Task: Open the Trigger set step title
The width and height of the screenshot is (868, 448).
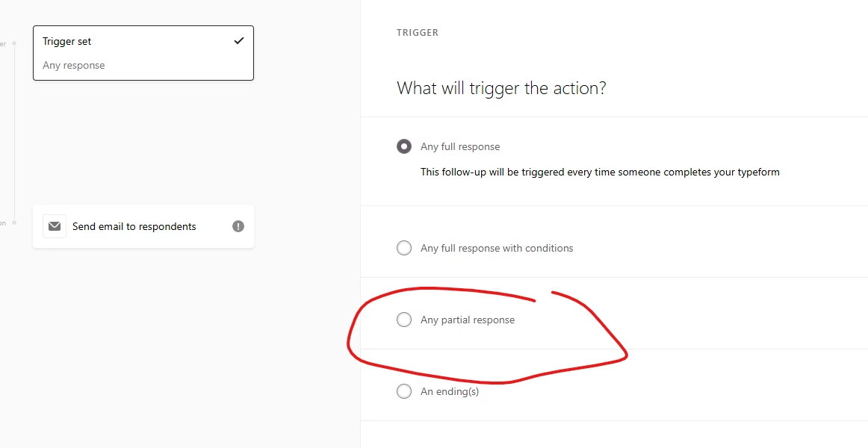Action: coord(67,42)
